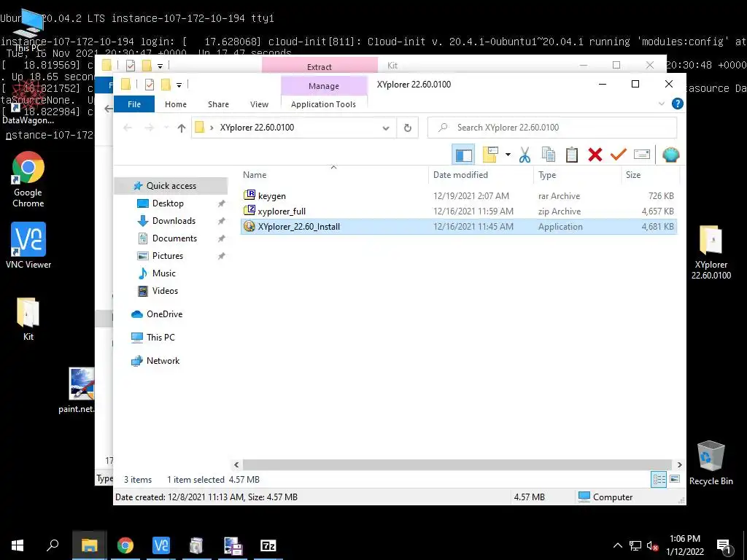Open Music in navigation pane
The width and height of the screenshot is (747, 560).
[163, 273]
